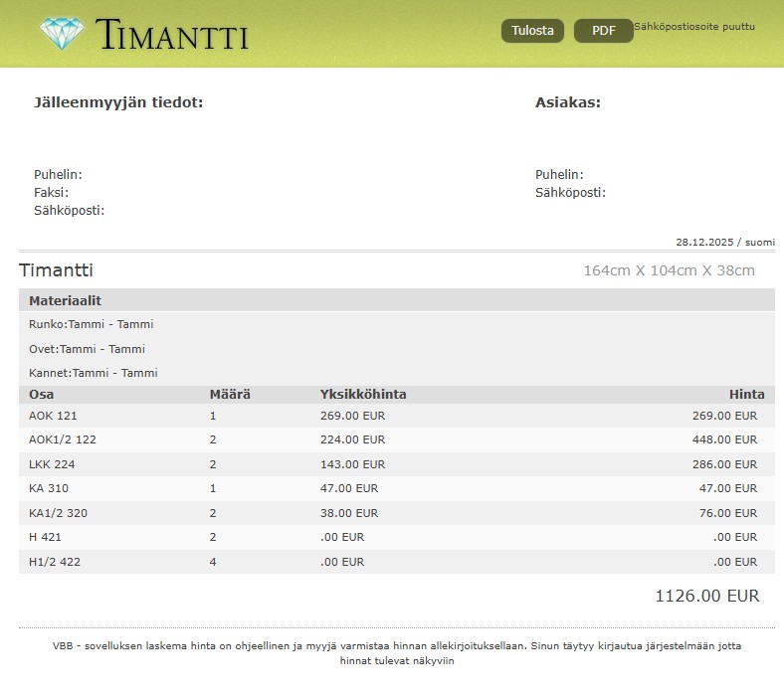Click the Yksikköhinta column header
The width and height of the screenshot is (784, 699).
(363, 395)
